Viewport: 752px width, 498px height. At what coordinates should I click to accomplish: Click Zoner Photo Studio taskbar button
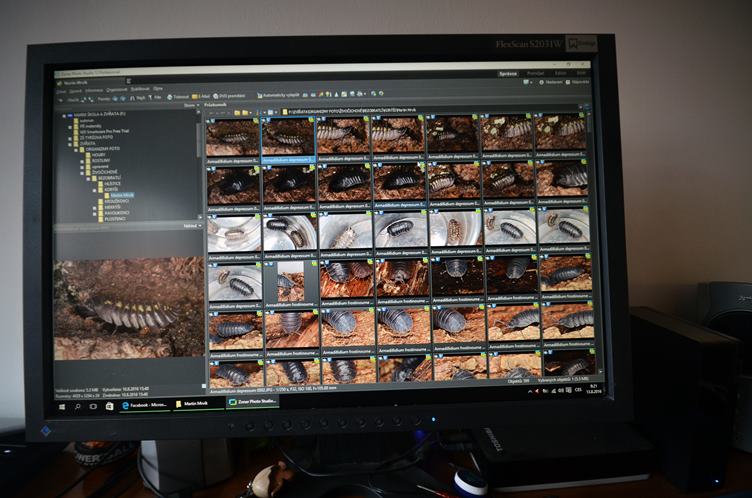(252, 401)
